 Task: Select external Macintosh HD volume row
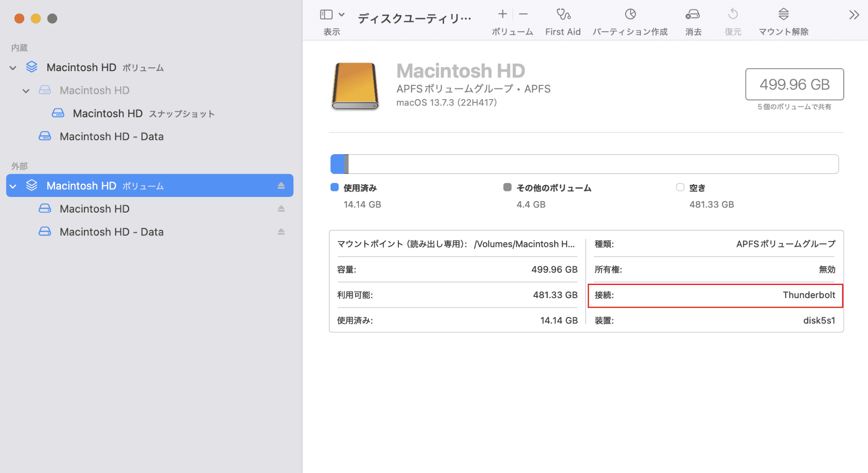150,209
